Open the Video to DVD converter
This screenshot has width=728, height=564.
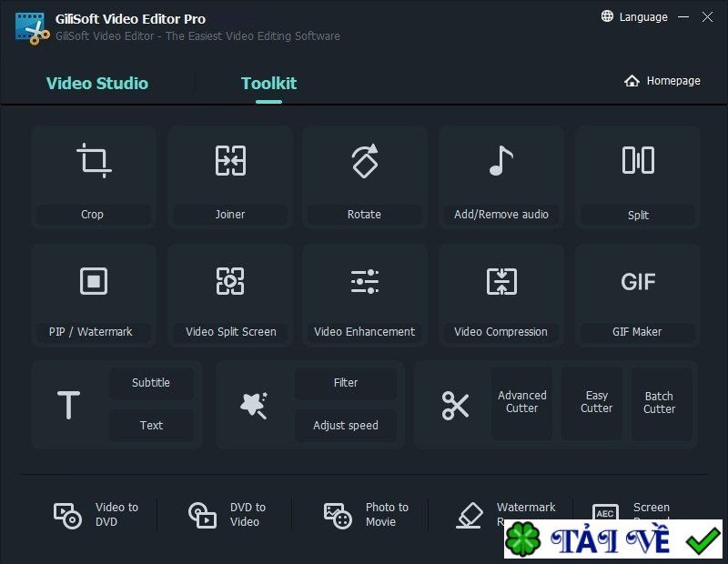[98, 514]
